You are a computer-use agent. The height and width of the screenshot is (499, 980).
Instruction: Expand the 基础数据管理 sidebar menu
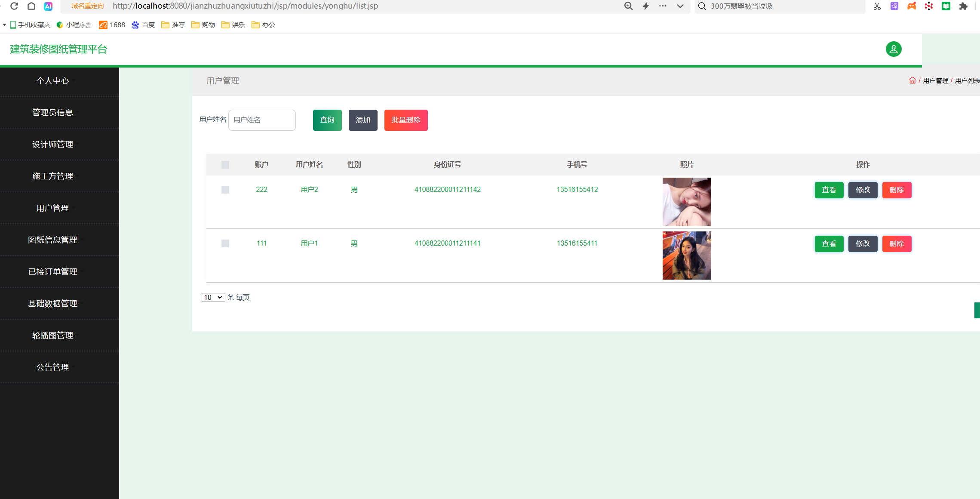(x=53, y=303)
